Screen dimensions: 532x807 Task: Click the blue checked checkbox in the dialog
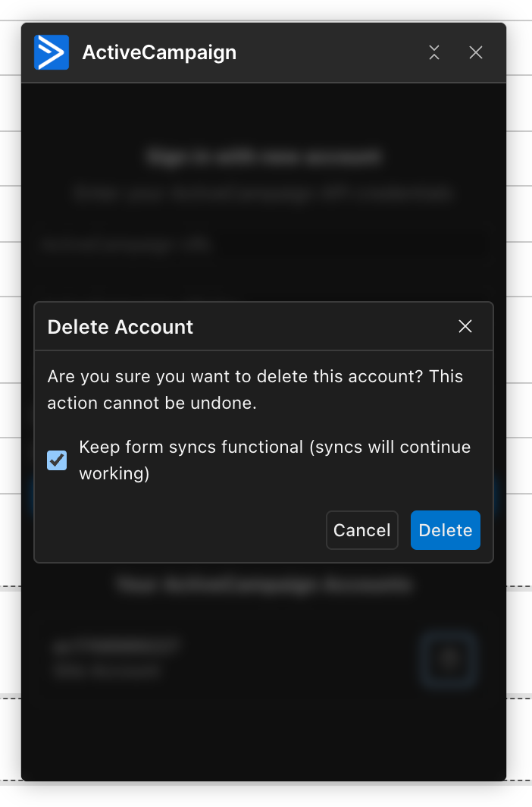coord(56,460)
